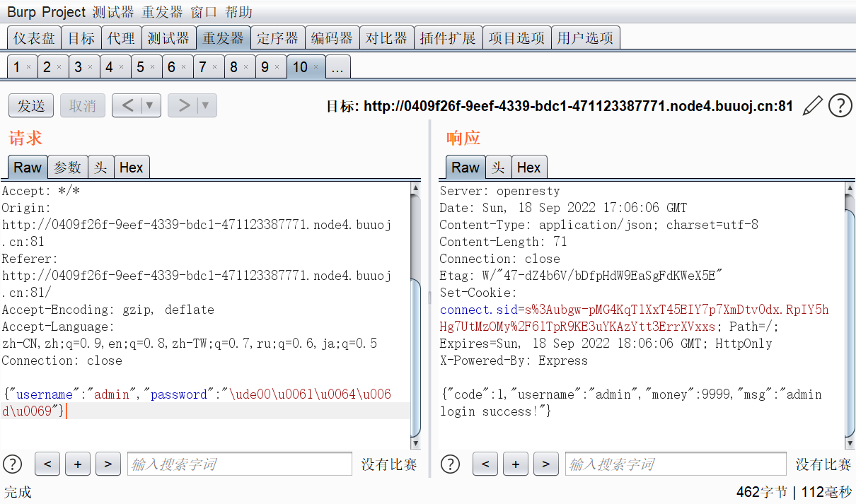Close repeater tab 6

pyautogui.click(x=184, y=68)
